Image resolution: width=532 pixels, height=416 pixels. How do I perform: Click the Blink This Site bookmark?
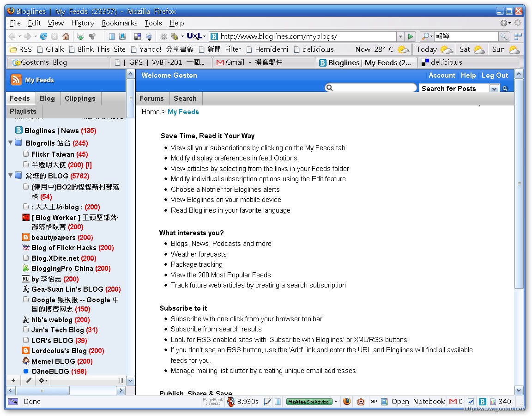[x=97, y=49]
